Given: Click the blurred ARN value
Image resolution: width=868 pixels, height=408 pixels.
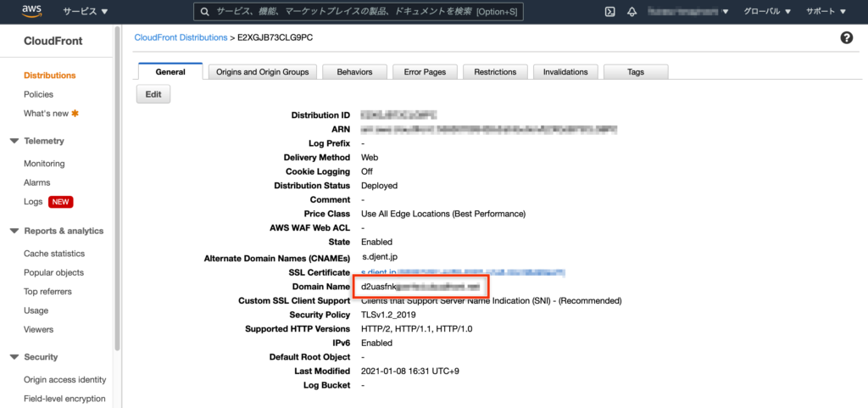Looking at the screenshot, I should tap(489, 130).
